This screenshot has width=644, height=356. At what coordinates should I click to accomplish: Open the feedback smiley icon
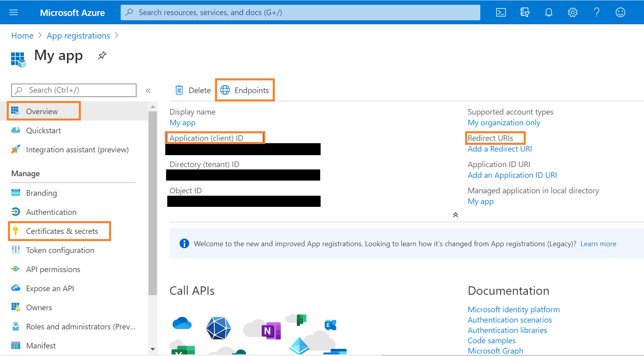(620, 13)
